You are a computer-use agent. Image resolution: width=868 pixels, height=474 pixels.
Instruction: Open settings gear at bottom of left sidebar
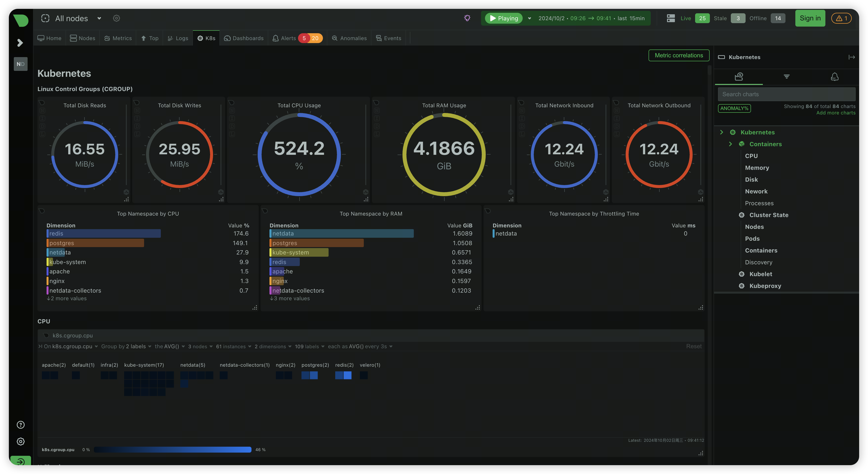pos(20,441)
